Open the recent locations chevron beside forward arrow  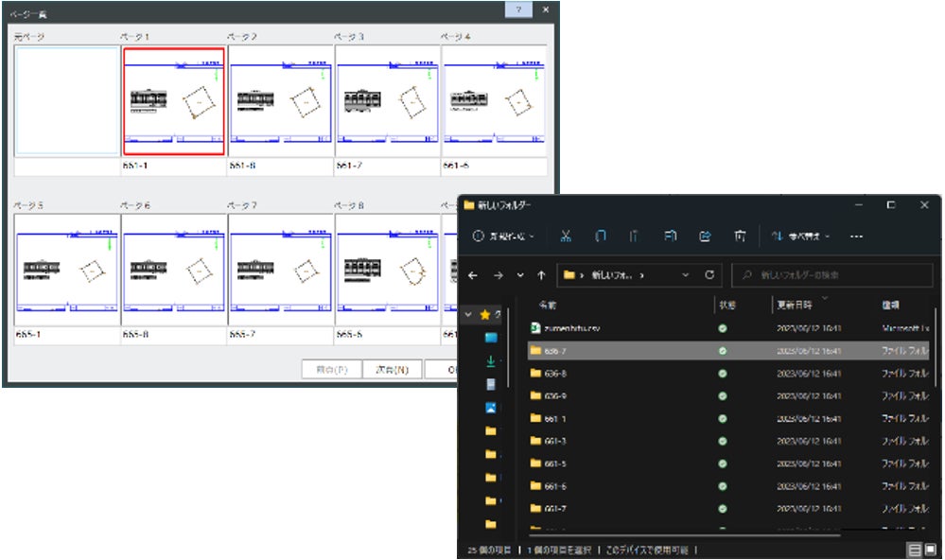pos(520,275)
